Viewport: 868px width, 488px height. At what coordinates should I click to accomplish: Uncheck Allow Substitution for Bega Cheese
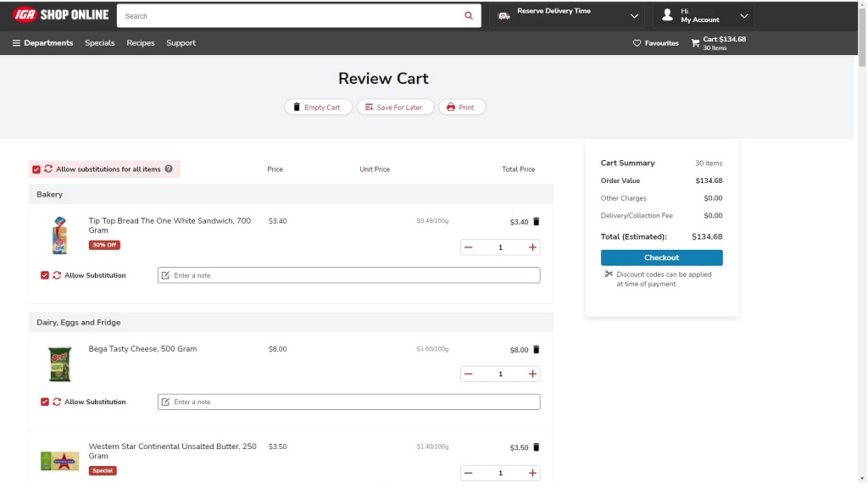pyautogui.click(x=45, y=402)
